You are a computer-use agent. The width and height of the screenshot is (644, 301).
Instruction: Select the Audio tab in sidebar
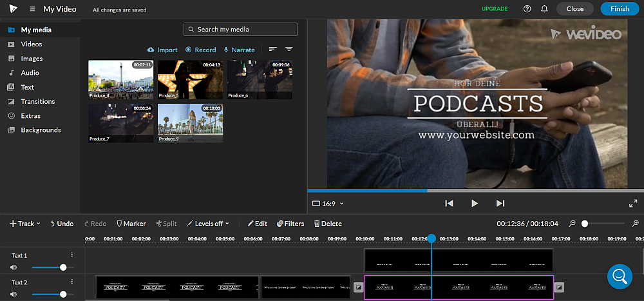[x=30, y=73]
